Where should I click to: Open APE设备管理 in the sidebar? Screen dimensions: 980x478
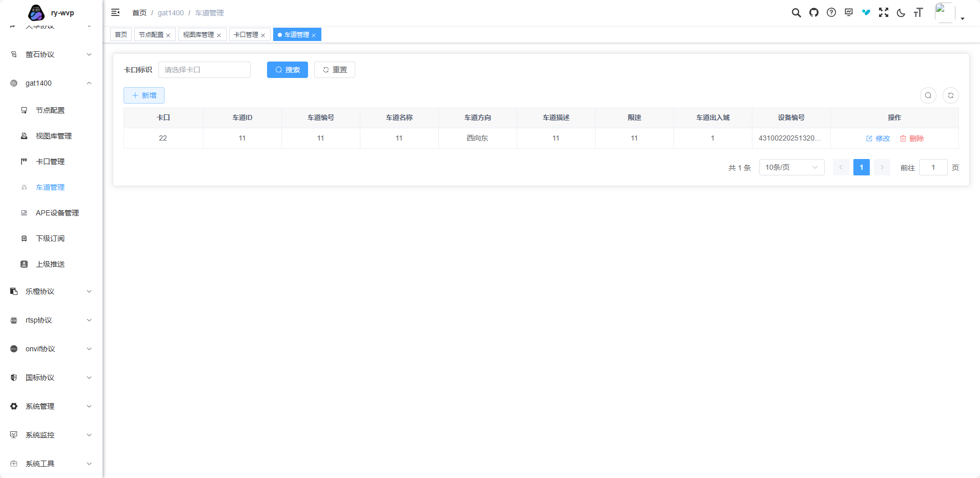tap(57, 213)
